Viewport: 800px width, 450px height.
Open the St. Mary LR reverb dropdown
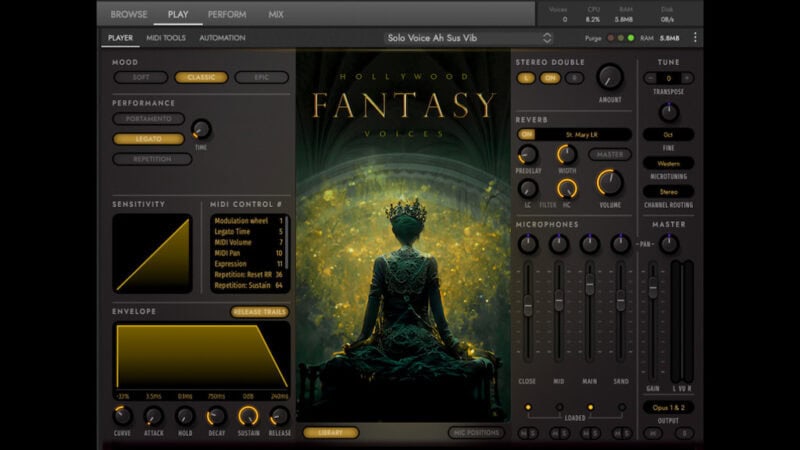coord(584,134)
